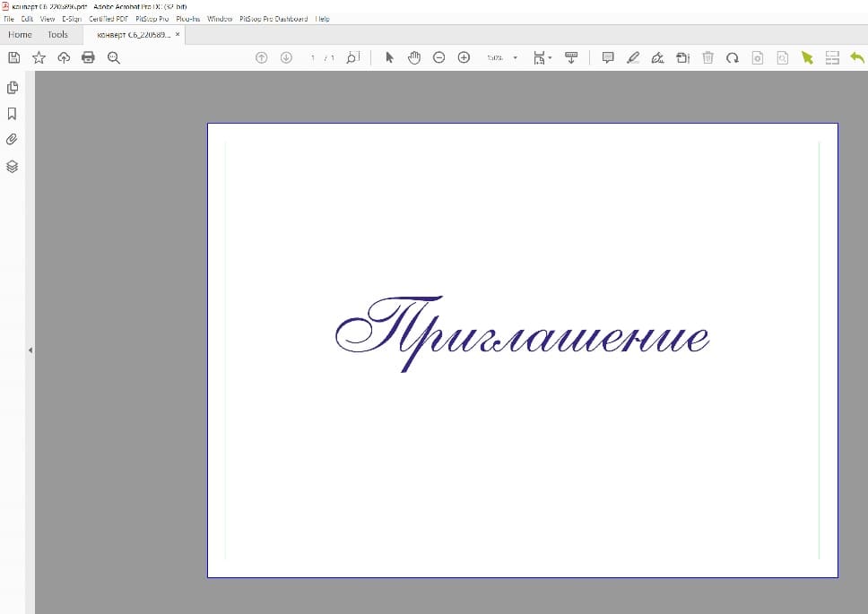Click the page settings gear icon
The width and height of the screenshot is (868, 614).
point(758,57)
